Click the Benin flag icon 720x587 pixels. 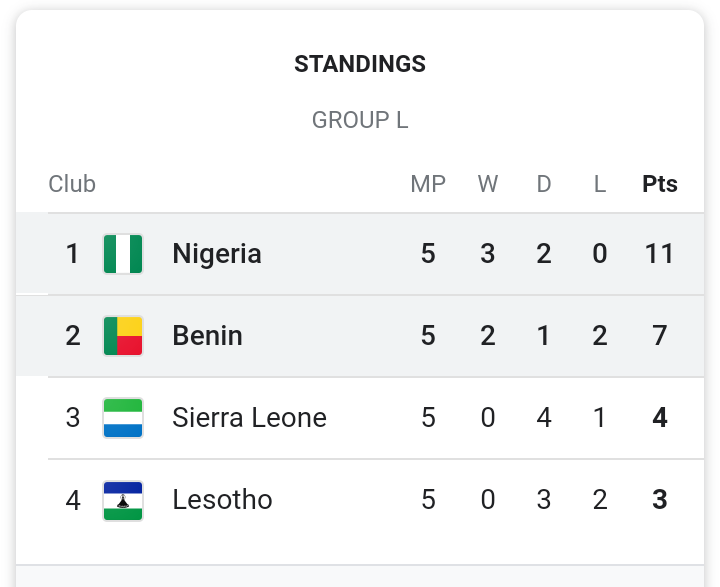pos(123,336)
